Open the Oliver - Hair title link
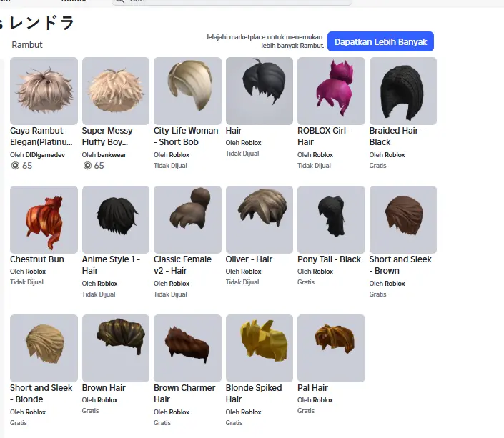 (249, 259)
